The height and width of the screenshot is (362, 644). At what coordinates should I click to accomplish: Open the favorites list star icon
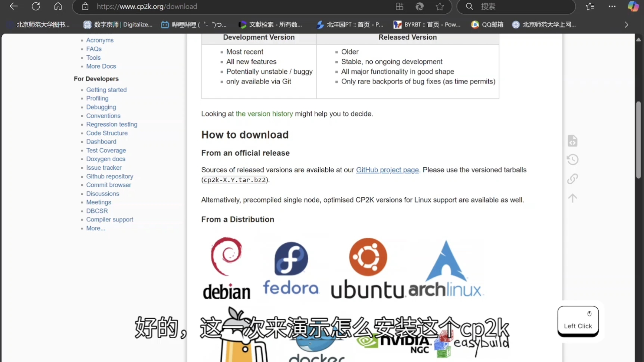click(x=590, y=6)
